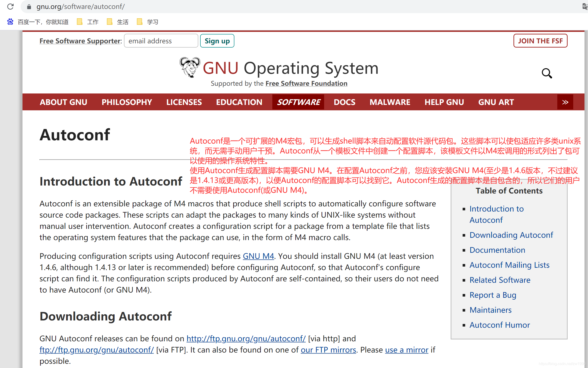Click the translate page icon
This screenshot has width=588, height=368.
coord(584,7)
